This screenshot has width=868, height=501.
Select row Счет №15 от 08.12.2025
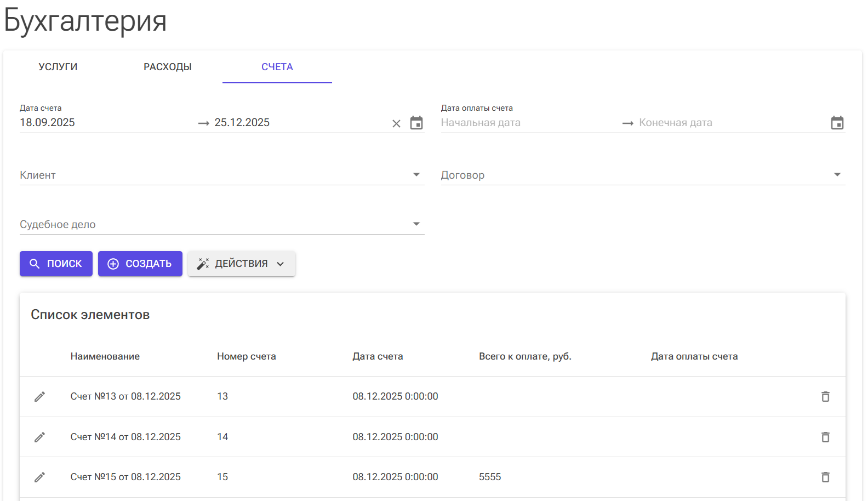tap(432, 477)
